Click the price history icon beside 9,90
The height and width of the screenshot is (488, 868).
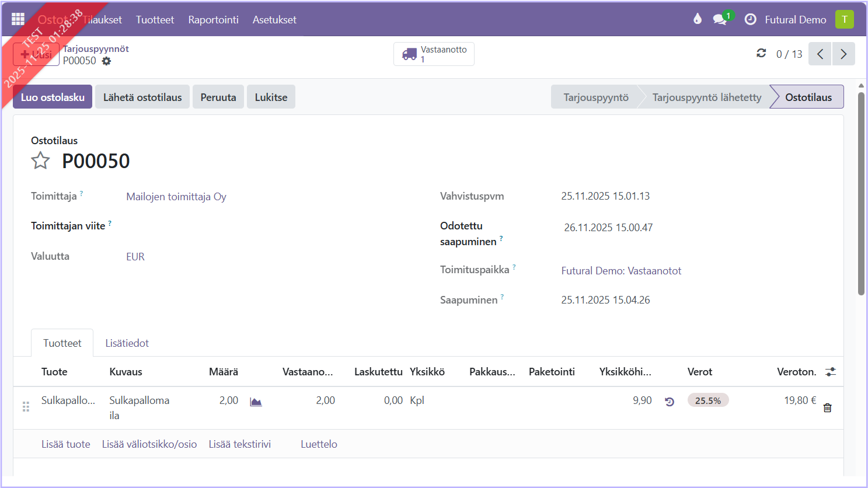(670, 402)
